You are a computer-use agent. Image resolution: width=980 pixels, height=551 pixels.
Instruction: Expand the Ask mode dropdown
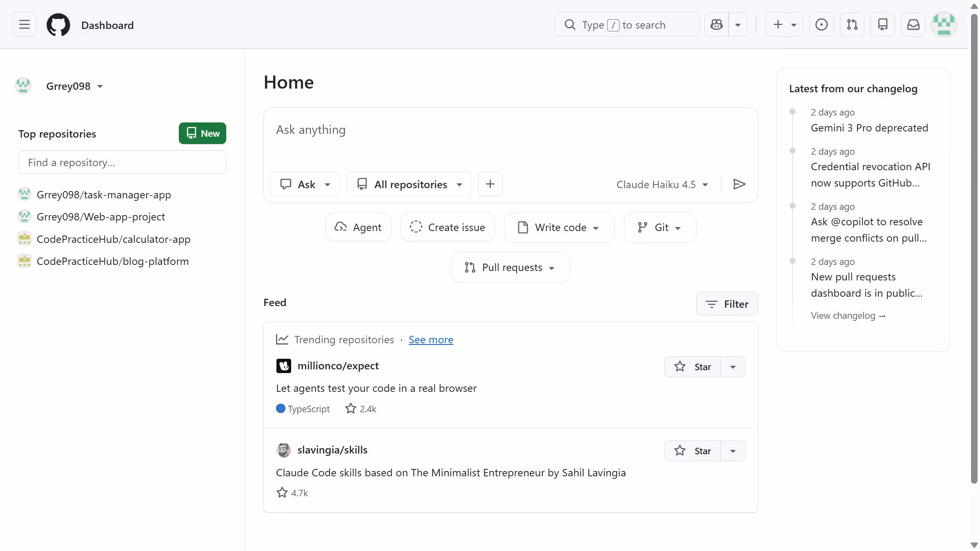[x=305, y=184]
